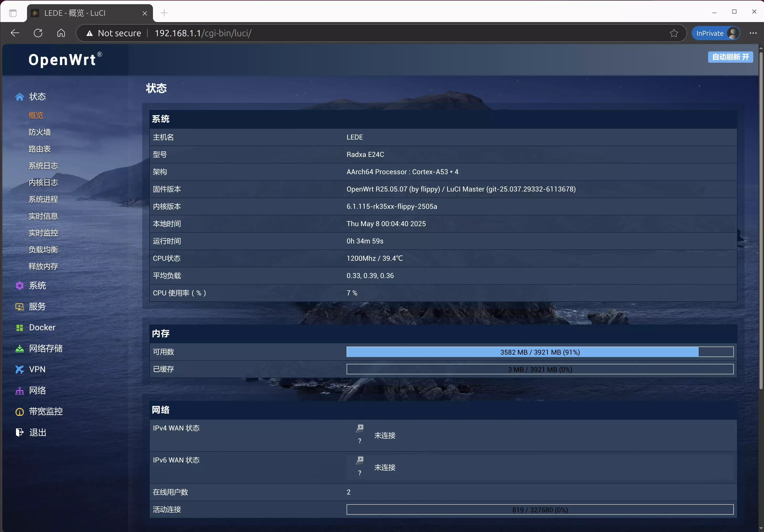Reload the page with refresh icon
764x532 pixels.
(x=38, y=33)
